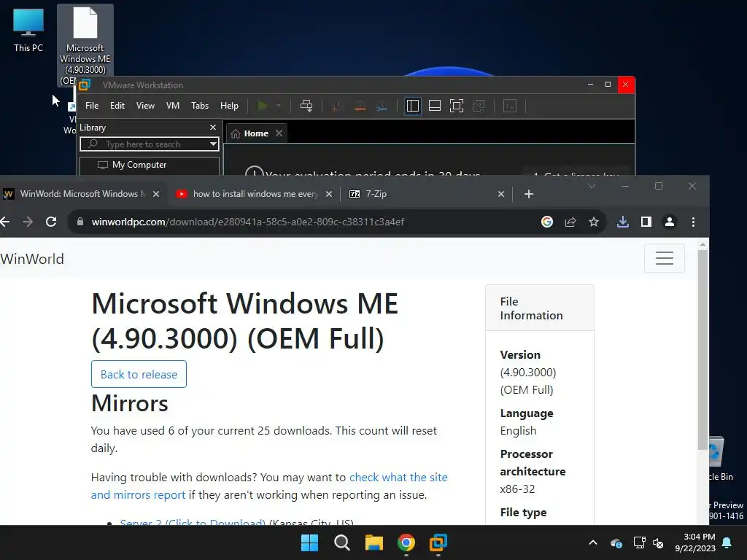Click the Back to release button
The image size is (747, 560).
139,374
